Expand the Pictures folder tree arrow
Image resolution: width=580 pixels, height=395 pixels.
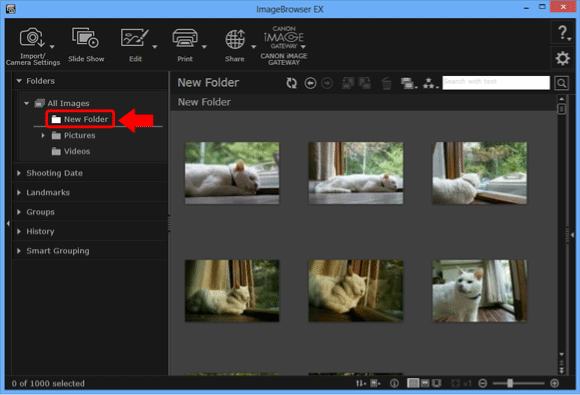pos(43,135)
